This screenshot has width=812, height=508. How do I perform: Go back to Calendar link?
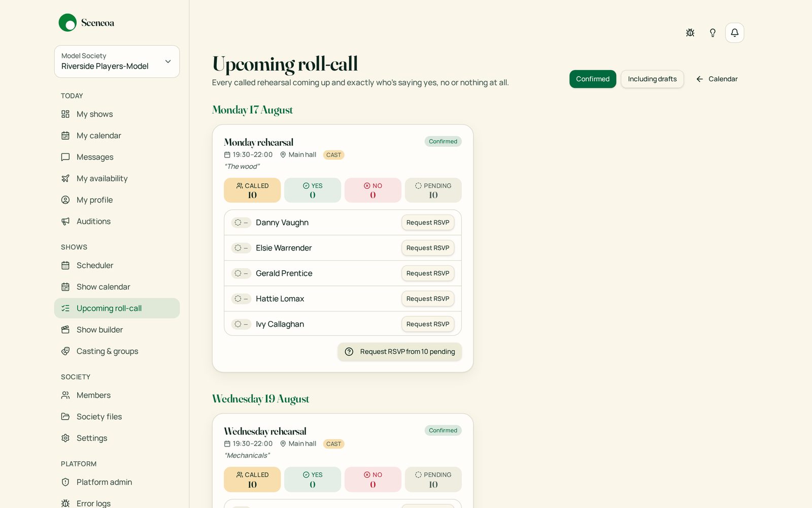point(717,79)
